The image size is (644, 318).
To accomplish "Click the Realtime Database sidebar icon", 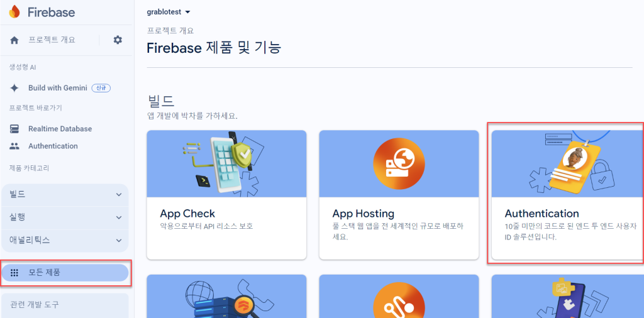I will click(x=14, y=129).
